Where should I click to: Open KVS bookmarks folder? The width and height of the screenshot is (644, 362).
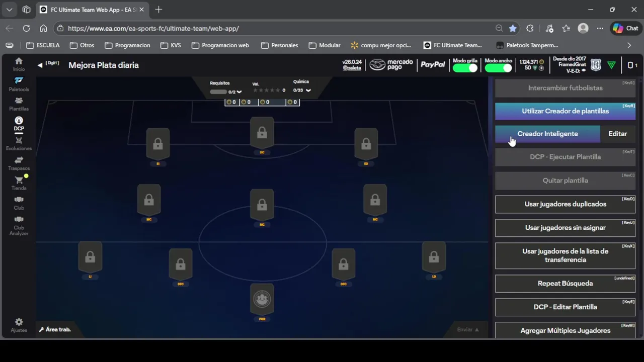coord(171,45)
